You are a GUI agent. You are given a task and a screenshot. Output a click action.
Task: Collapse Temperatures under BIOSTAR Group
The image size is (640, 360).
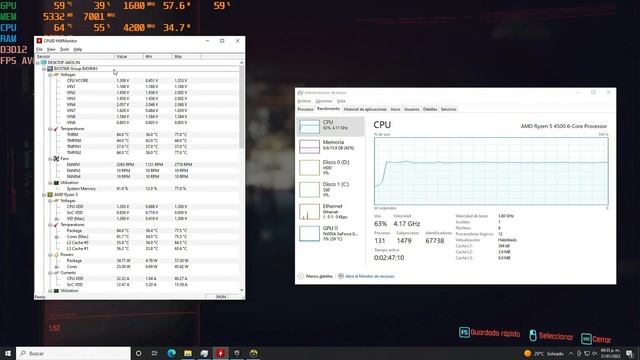50,129
